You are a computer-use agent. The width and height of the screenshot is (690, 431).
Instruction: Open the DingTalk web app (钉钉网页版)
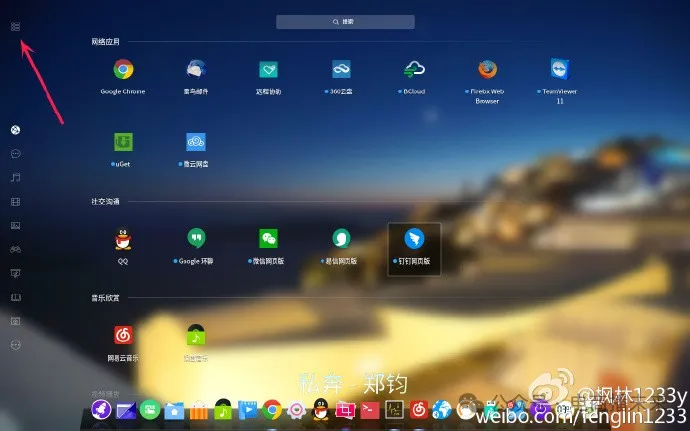(414, 239)
